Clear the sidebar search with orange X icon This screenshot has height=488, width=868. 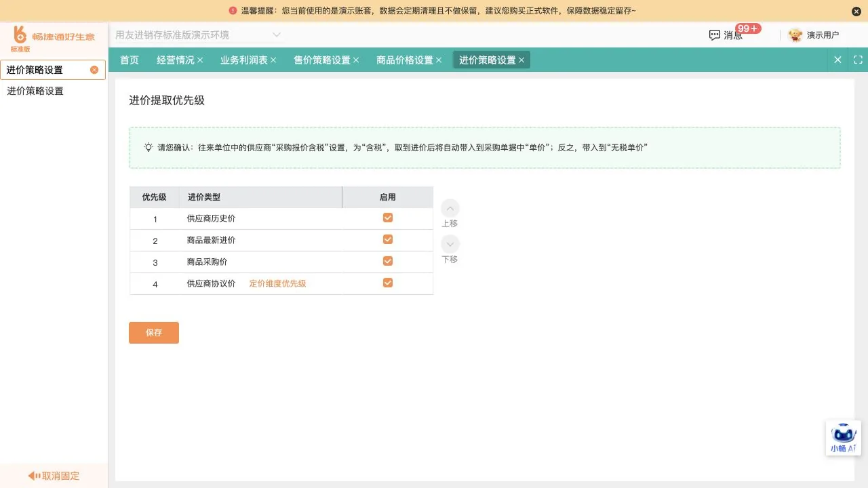pos(94,70)
